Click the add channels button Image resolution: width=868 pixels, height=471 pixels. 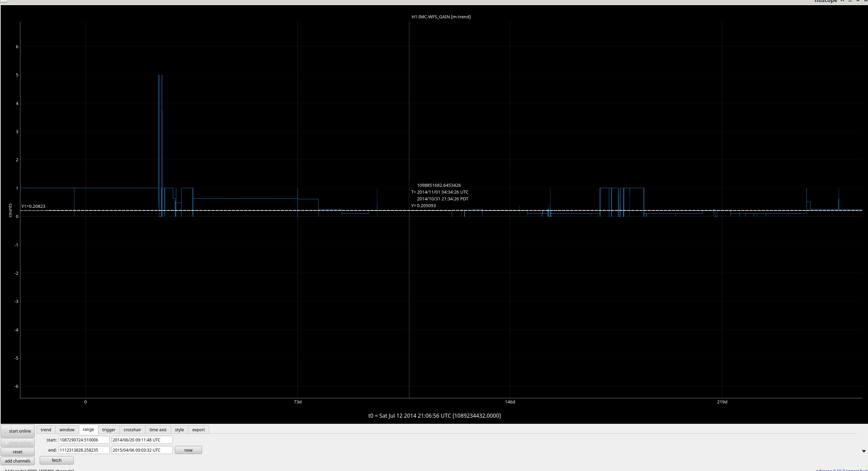(x=18, y=461)
